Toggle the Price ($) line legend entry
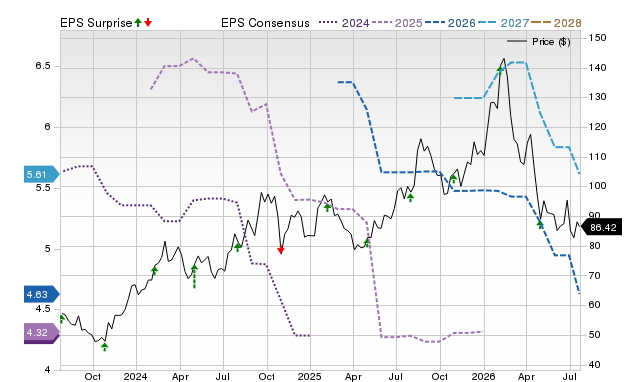 (539, 42)
